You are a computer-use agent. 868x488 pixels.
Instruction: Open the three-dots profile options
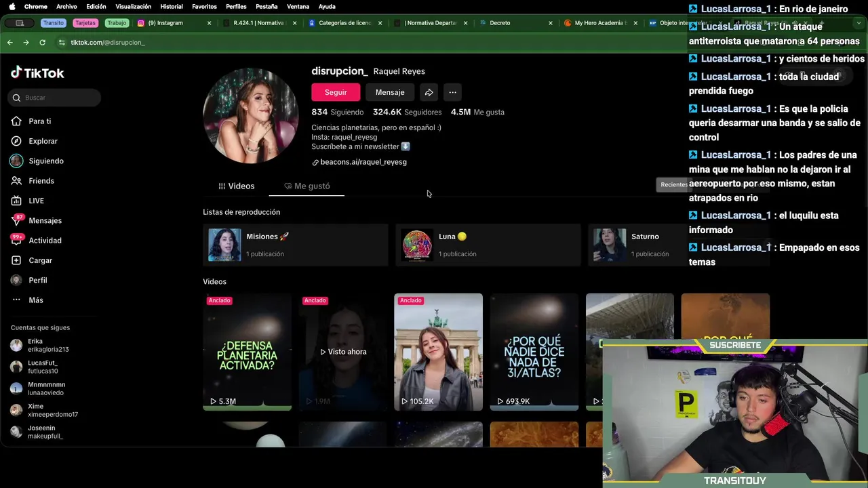(452, 92)
